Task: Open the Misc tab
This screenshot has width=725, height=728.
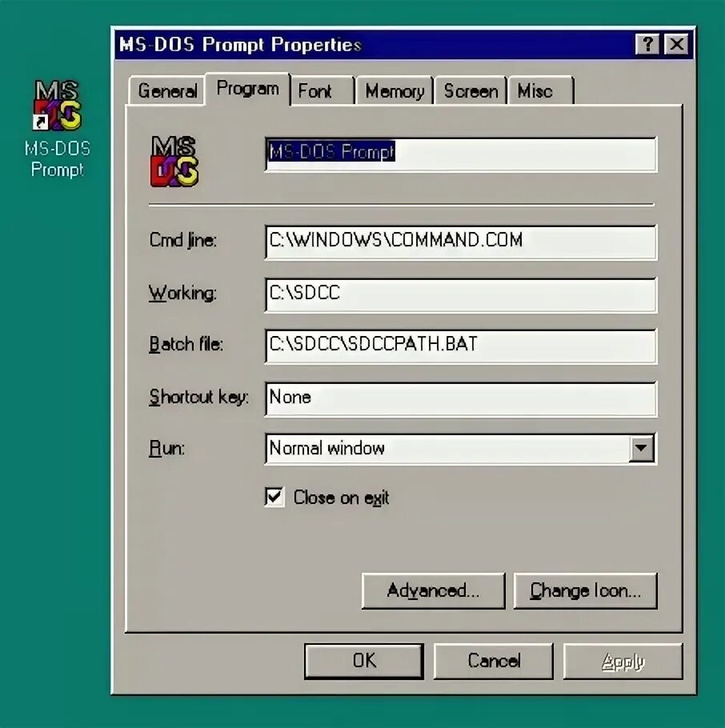Action: [x=541, y=90]
